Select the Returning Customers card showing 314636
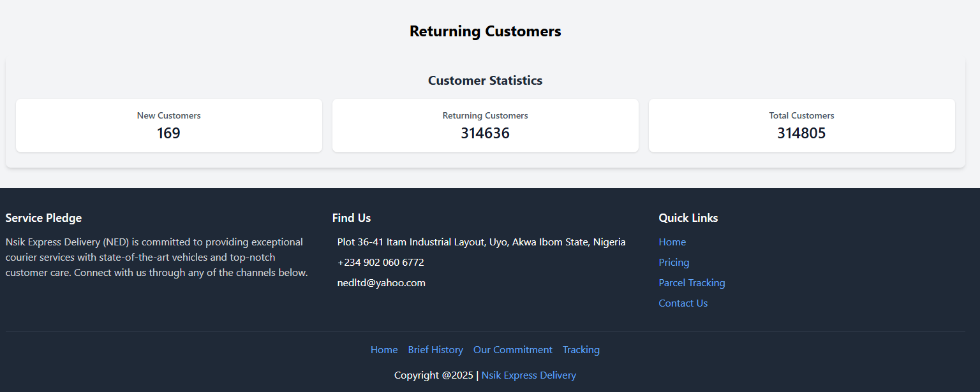This screenshot has width=980, height=392. click(485, 126)
